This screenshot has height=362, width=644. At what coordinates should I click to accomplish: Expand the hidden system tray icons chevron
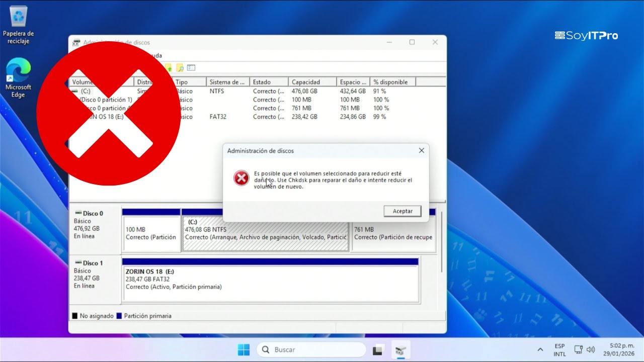click(x=540, y=349)
